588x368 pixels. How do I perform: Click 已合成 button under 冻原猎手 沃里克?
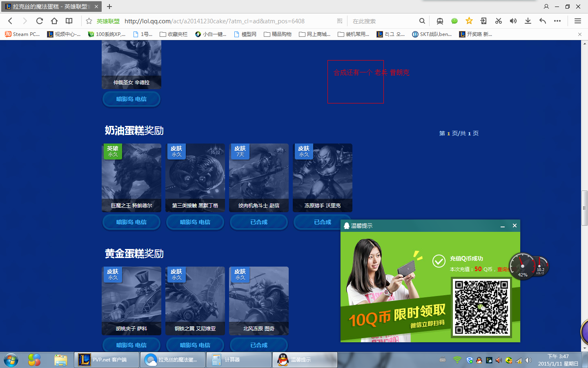coord(322,222)
